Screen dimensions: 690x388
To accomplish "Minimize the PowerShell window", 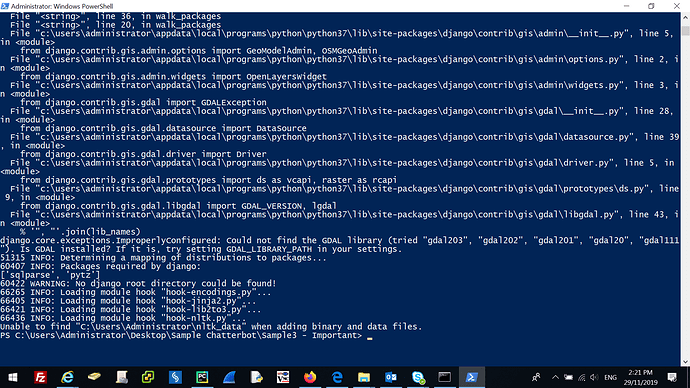I will [x=627, y=6].
